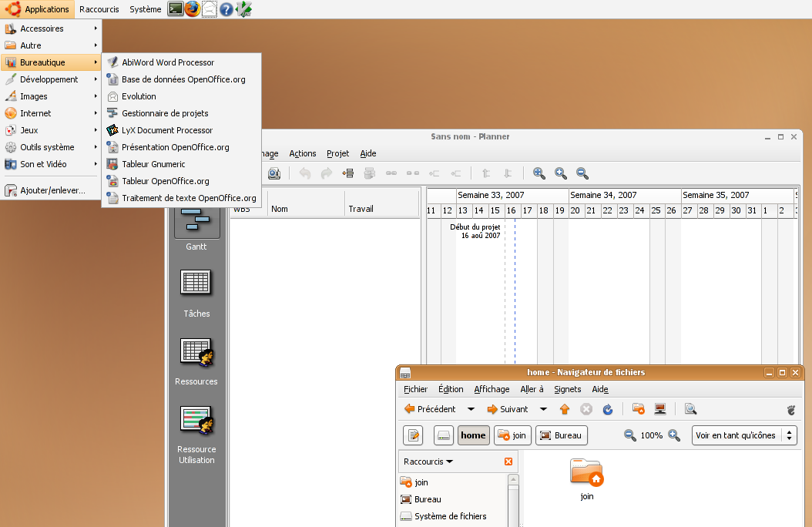Open 'Voir en tant qu'icônes' view selector
Image resolution: width=812 pixels, height=527 pixels.
744,435
